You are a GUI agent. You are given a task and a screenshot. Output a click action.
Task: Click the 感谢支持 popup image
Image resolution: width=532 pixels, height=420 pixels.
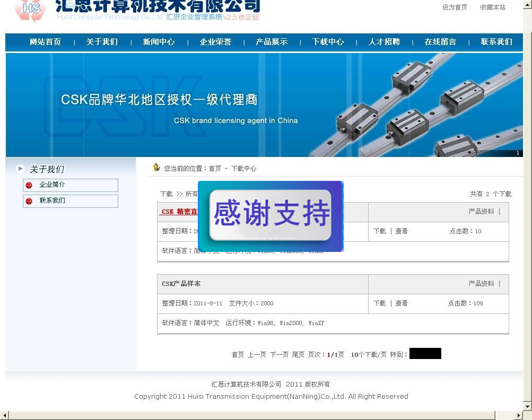271,216
